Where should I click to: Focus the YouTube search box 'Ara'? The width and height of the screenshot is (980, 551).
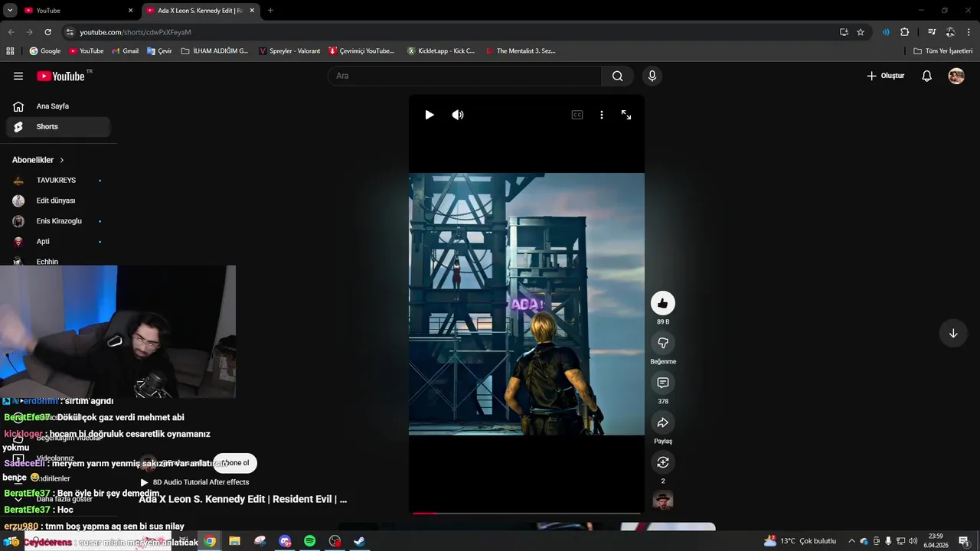pyautogui.click(x=465, y=76)
